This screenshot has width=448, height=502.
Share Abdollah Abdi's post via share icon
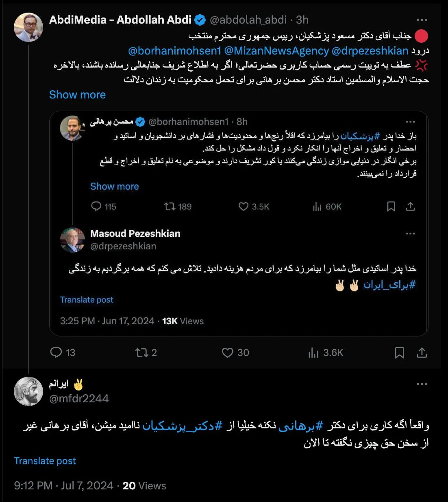point(422,352)
